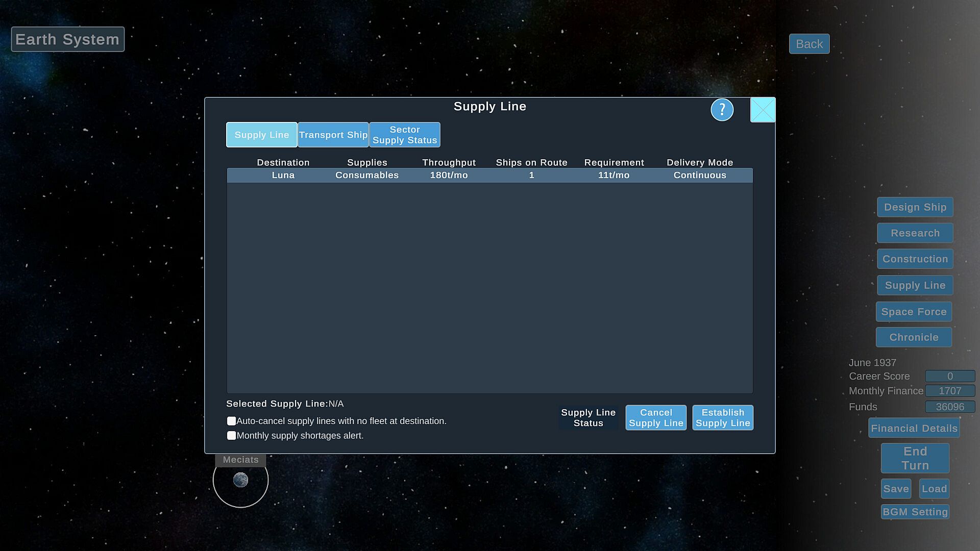Click the help question mark icon

click(x=722, y=110)
